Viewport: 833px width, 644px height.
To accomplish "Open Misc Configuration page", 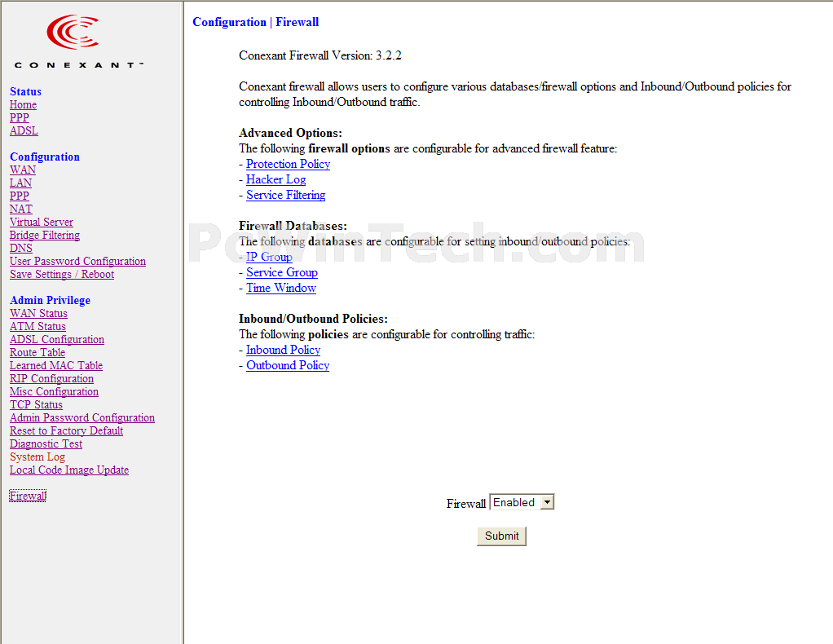I will point(54,391).
